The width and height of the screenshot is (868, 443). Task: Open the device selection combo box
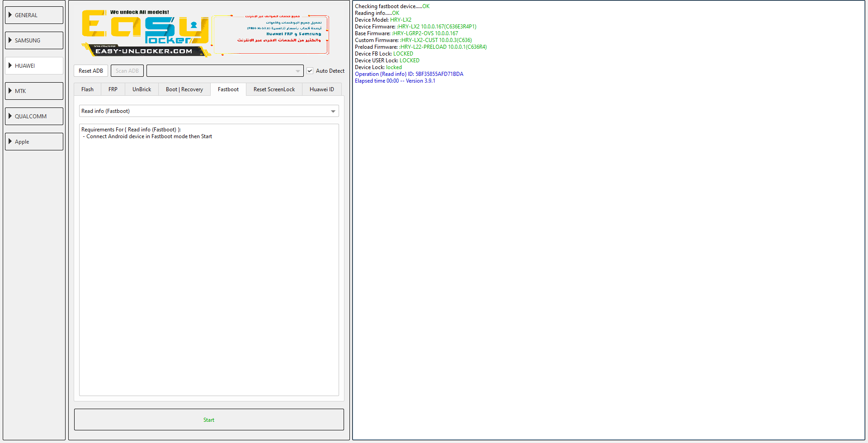[225, 71]
